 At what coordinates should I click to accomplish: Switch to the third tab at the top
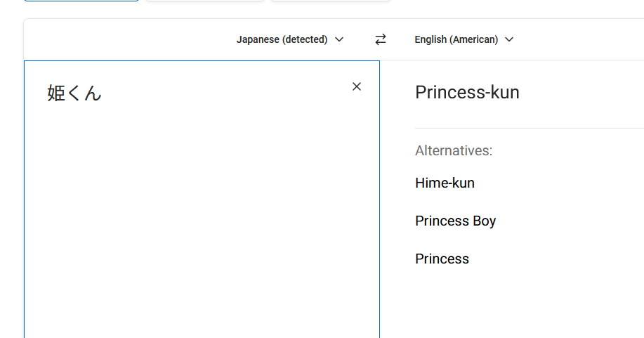click(330, 0)
